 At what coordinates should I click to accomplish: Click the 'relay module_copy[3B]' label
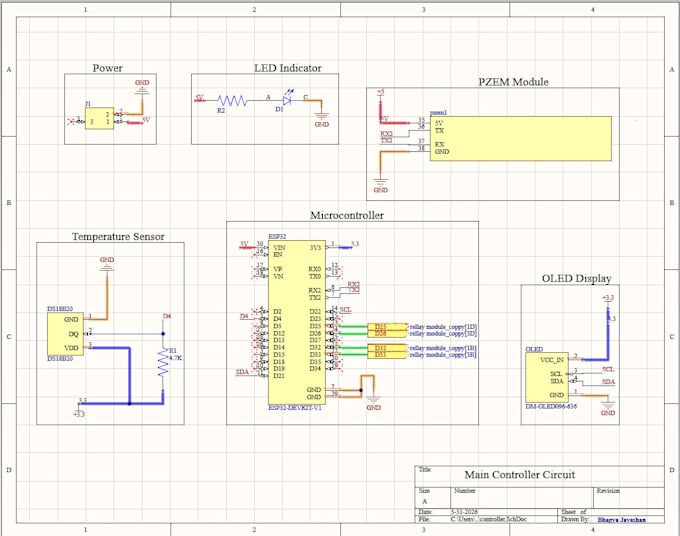pos(443,355)
